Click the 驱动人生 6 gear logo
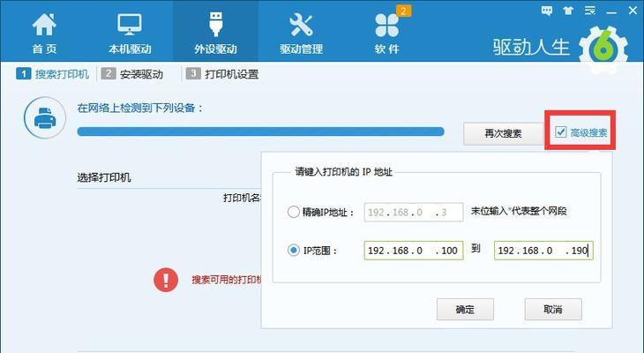 [603, 50]
